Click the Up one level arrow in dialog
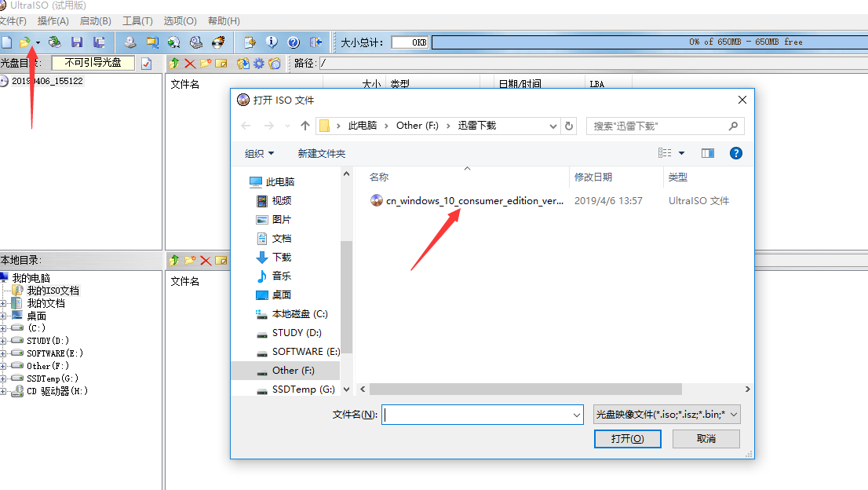The image size is (868, 490). point(305,126)
